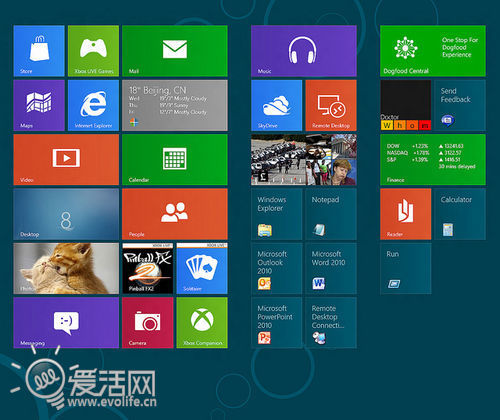Open the Remote Desktop Connection tile

[x=331, y=323]
